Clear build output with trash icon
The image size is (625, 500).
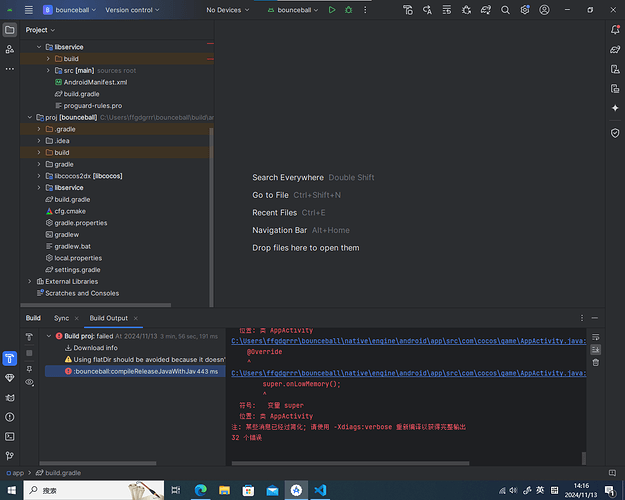coord(596,362)
